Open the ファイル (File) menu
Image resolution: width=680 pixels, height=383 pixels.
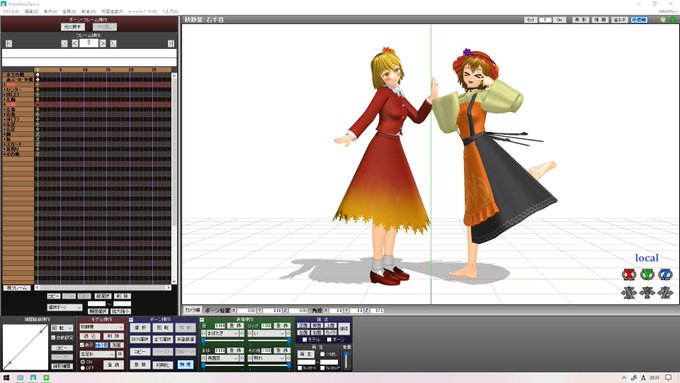(11, 12)
